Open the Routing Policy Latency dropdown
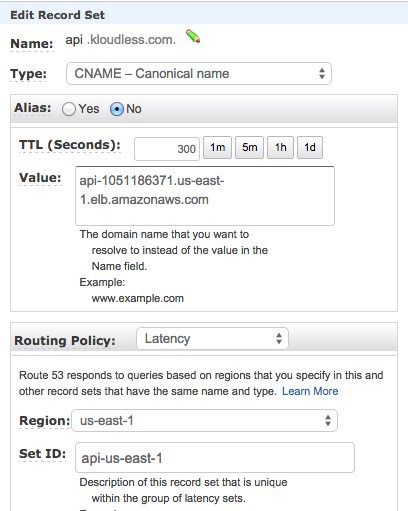The image size is (408, 511). 212,339
